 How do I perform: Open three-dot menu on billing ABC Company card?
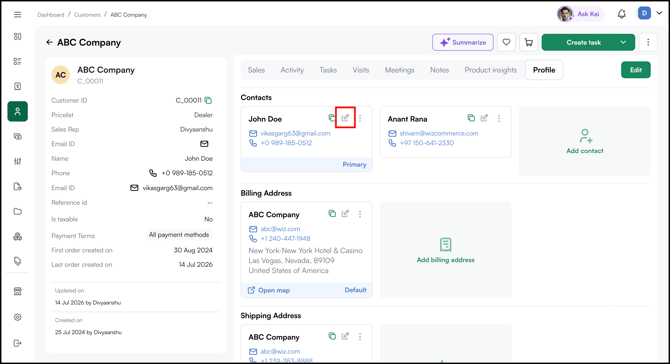click(x=360, y=214)
